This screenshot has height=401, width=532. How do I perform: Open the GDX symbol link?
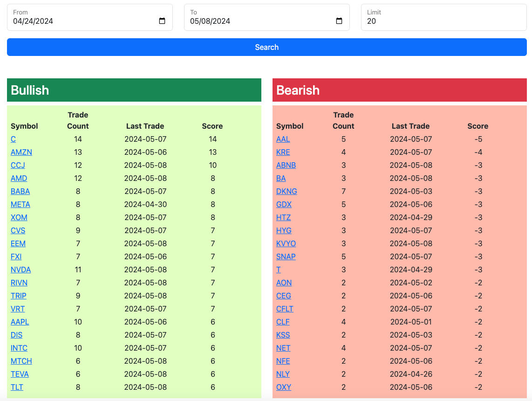(x=284, y=204)
